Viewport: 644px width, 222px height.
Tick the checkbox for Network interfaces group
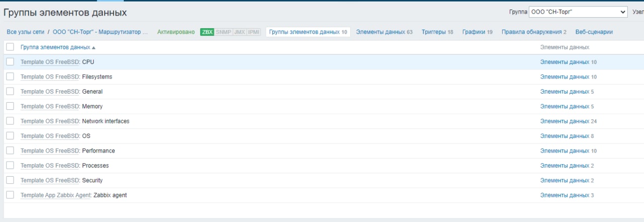coord(10,121)
